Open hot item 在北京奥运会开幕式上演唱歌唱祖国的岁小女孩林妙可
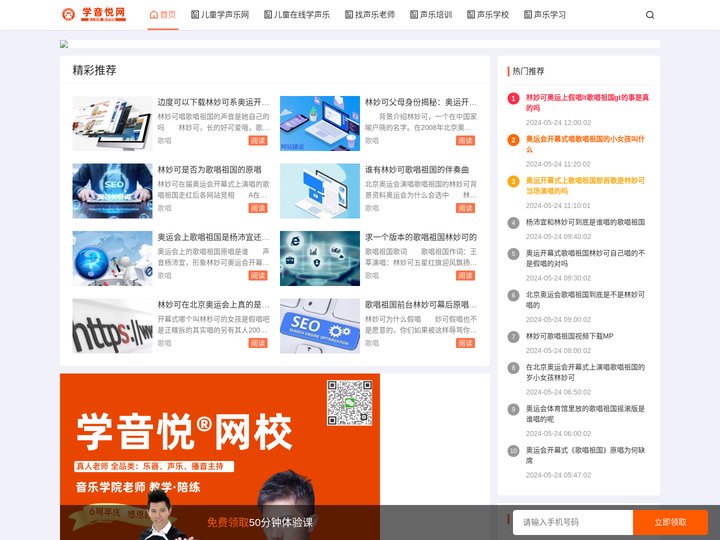The height and width of the screenshot is (540, 720). pyautogui.click(x=585, y=372)
